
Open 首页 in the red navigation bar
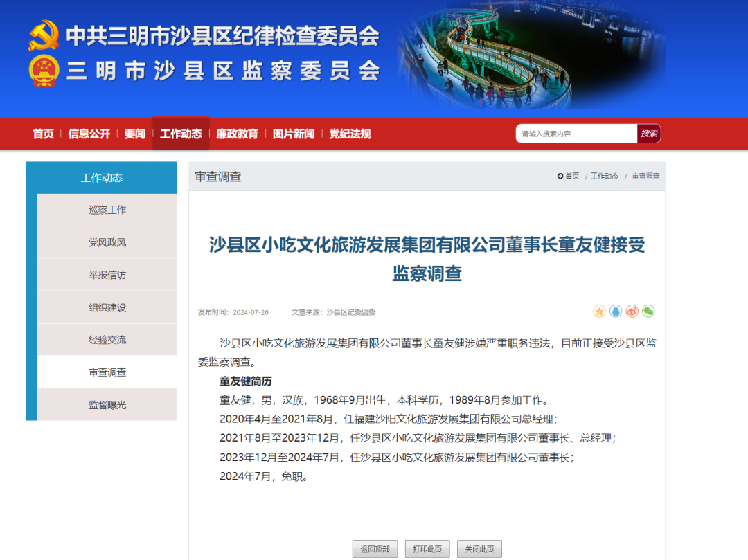coord(43,134)
